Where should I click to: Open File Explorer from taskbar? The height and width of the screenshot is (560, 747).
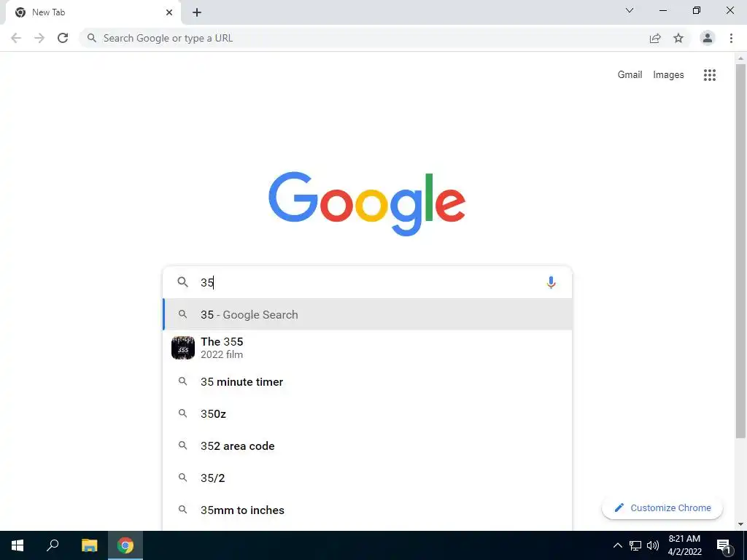pos(89,545)
